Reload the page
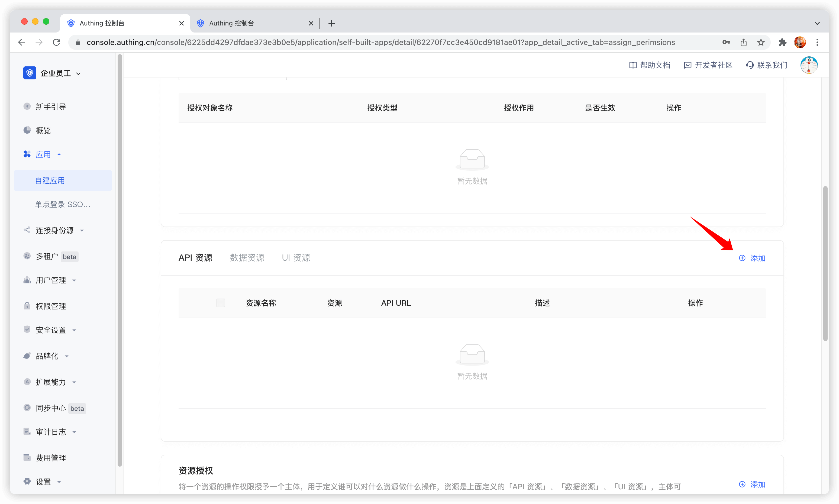Screen dimensions: 839x504 tap(57, 43)
